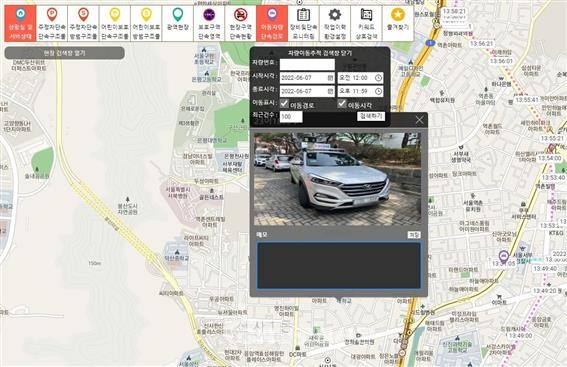Click the purple car marker on map

pos(503,256)
